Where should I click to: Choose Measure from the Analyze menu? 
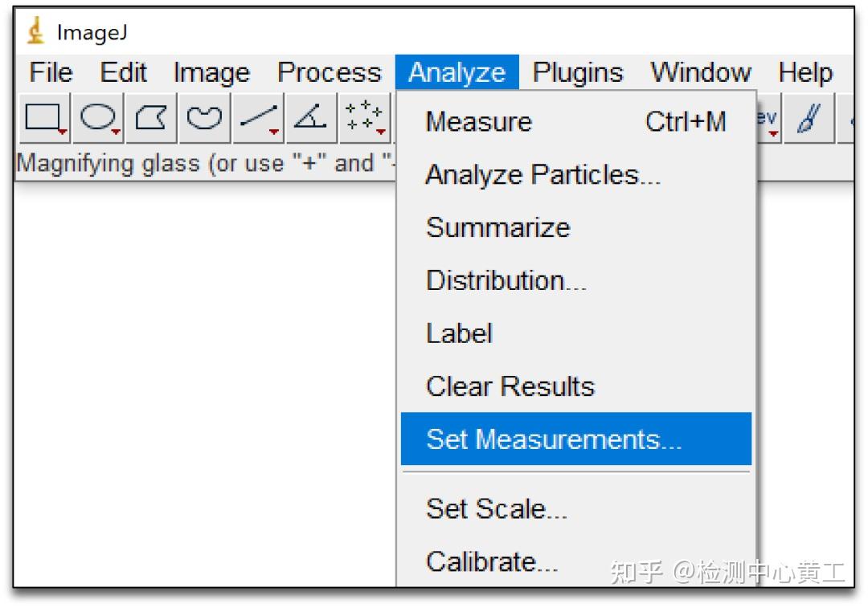click(x=478, y=122)
